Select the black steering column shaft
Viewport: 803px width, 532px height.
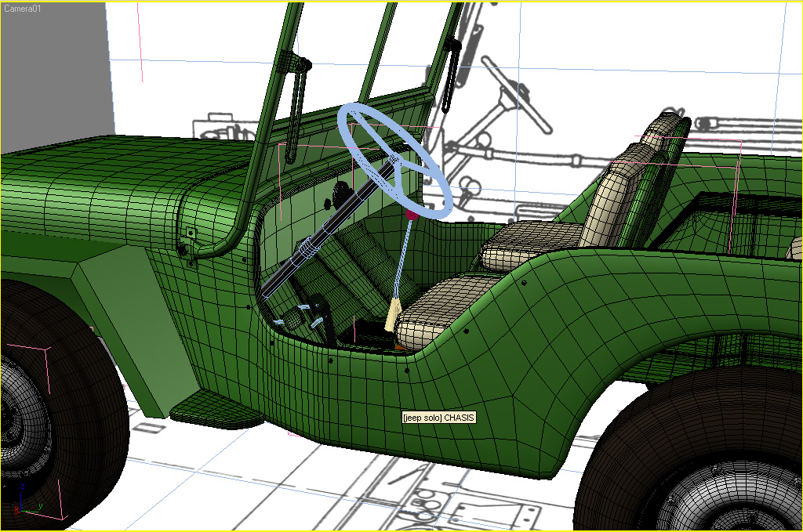coord(328,230)
